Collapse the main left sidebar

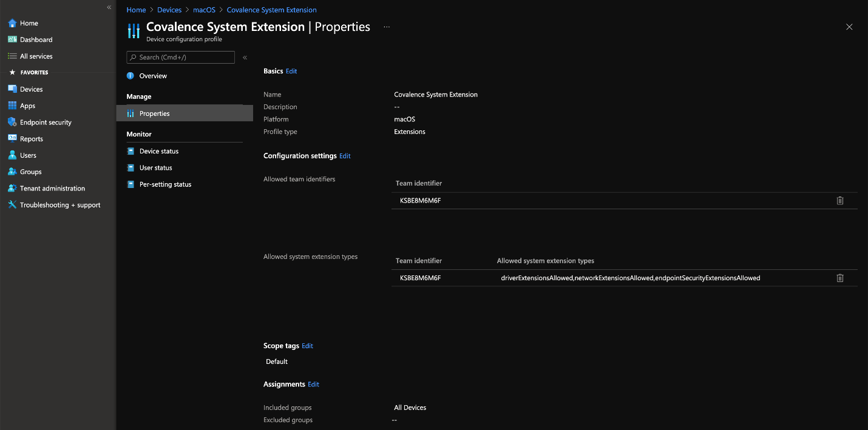(109, 7)
